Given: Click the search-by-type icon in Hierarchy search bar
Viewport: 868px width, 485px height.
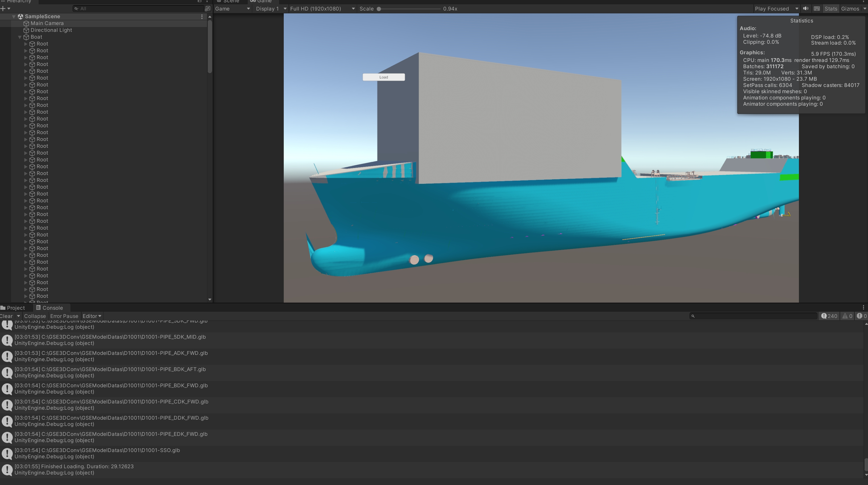Looking at the screenshot, I should 76,9.
